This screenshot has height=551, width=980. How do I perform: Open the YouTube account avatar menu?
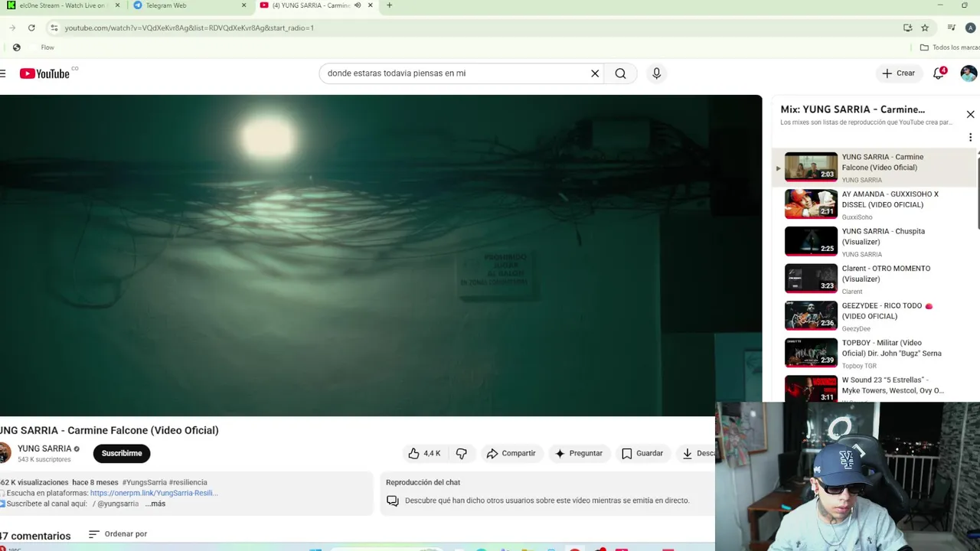tap(969, 73)
